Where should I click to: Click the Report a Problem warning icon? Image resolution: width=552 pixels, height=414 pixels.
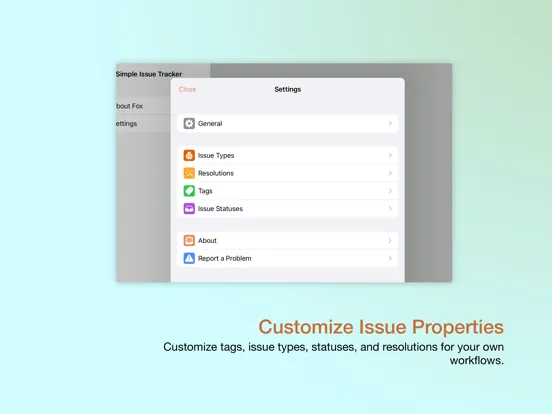tap(189, 258)
